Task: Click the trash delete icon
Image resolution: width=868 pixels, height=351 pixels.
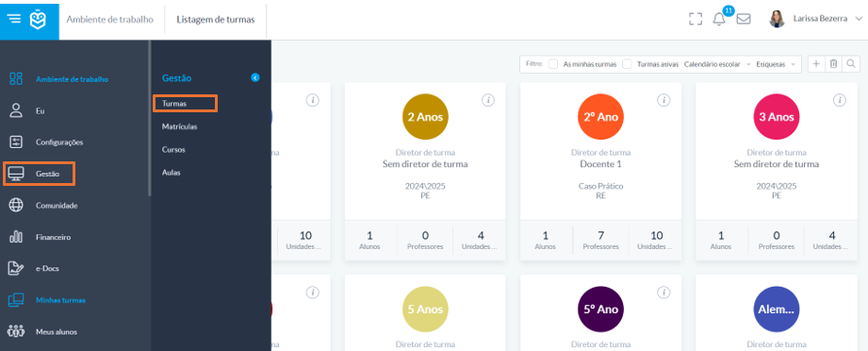Action: 833,64
